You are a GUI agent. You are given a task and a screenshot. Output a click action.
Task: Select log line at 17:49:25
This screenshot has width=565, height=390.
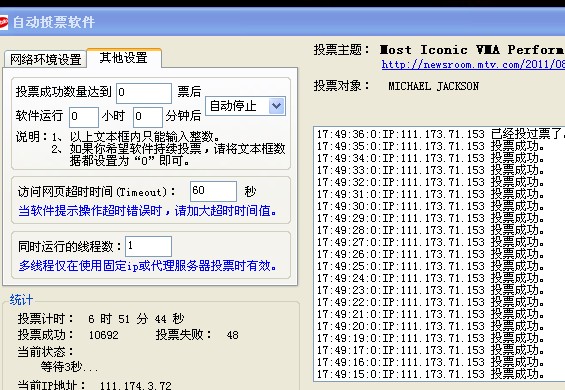point(431,266)
